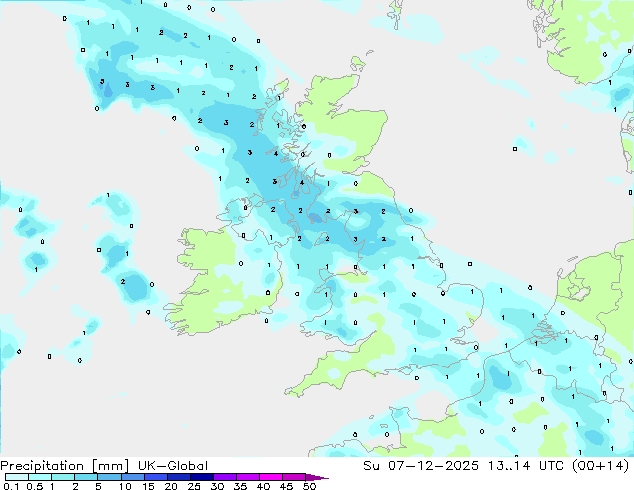Click the 0.1–0.5 mm legend color swatch
634x490 pixels.
pyautogui.click(x=17, y=477)
